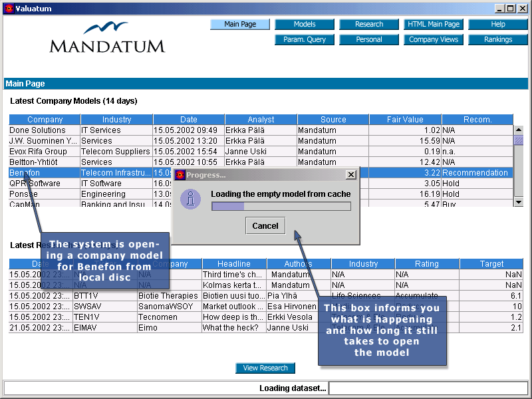Click the Esa Hirvonen author cell

pos(299,307)
